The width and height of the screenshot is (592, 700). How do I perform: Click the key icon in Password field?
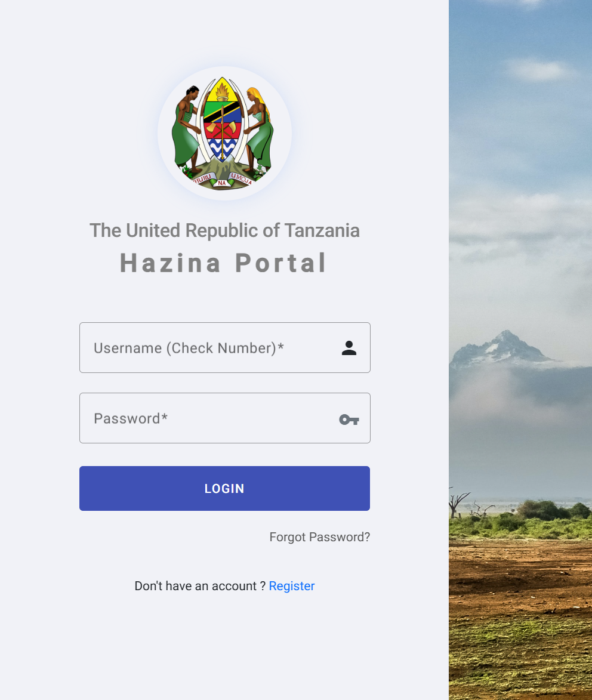tap(349, 419)
